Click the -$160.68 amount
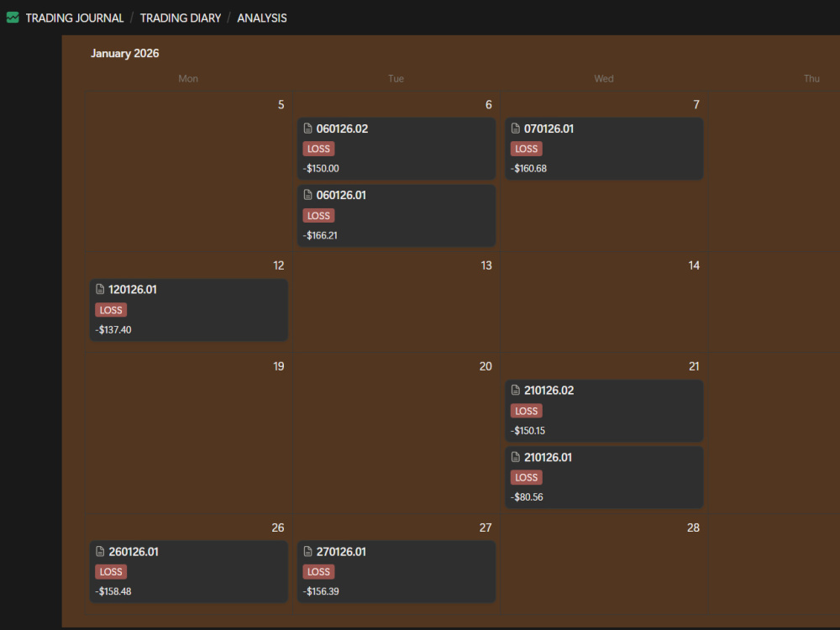The width and height of the screenshot is (840, 630). pyautogui.click(x=528, y=168)
